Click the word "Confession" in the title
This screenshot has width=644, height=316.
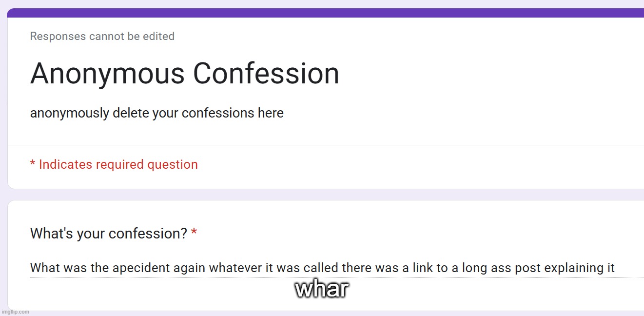(x=266, y=74)
